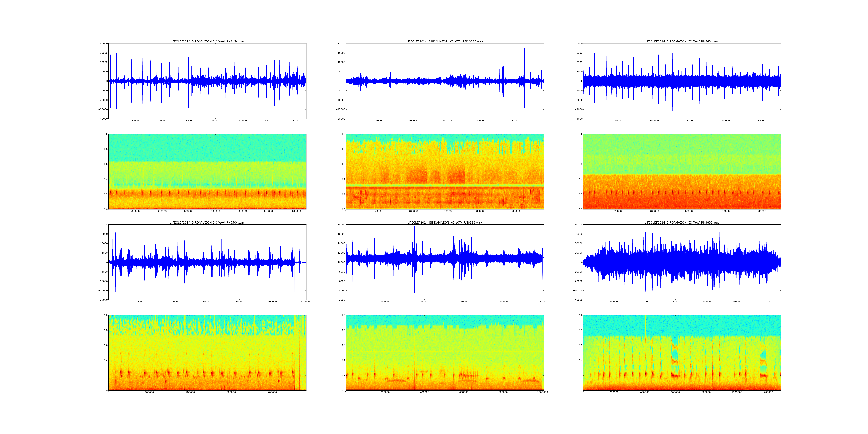Click the spectrogram below RN3154 waveform

click(207, 172)
